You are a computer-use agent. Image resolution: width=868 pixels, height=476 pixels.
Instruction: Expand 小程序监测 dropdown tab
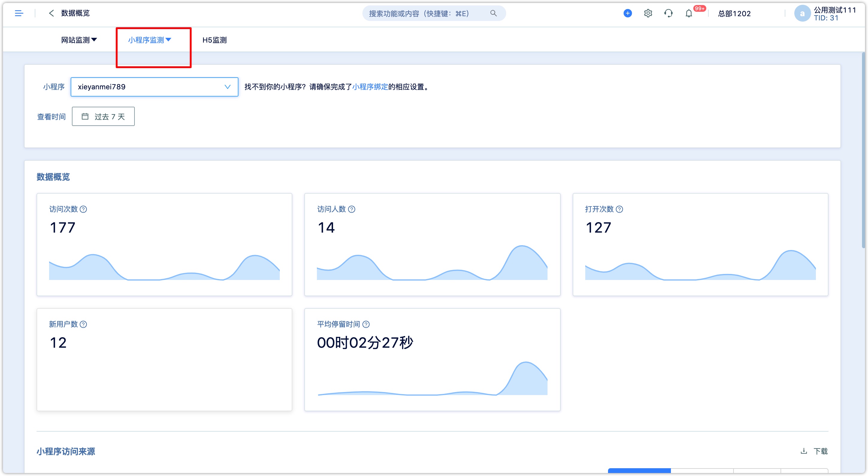(150, 40)
